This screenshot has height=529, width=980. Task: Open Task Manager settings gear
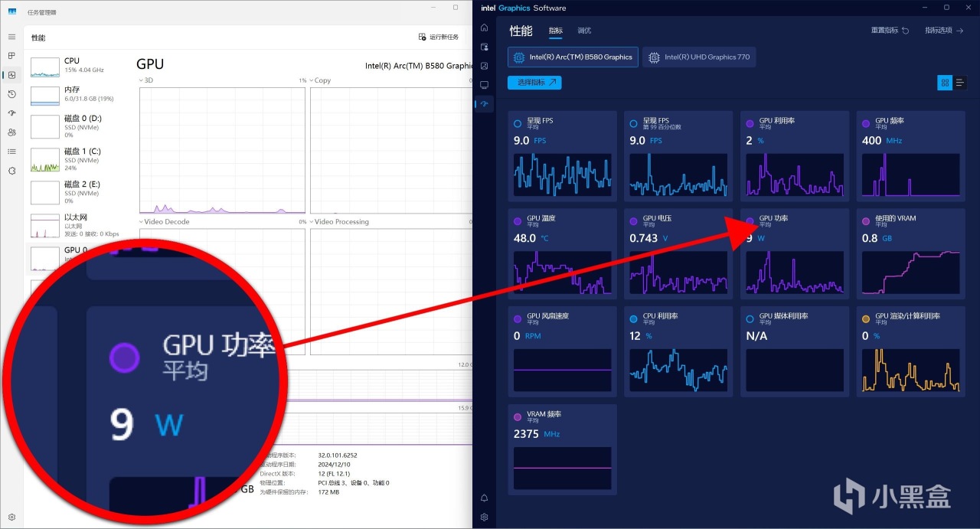(11, 517)
